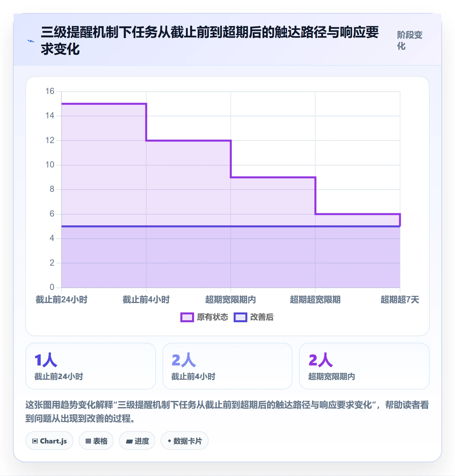Click the 阶段变化 badge in header
The height and width of the screenshot is (476, 455).
point(410,40)
